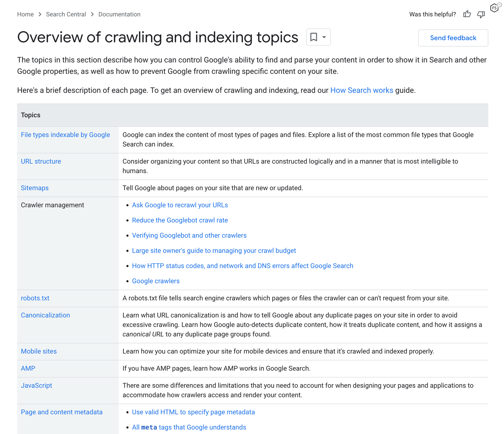Click the Mobile sites description text
The width and height of the screenshot is (504, 434).
tap(278, 351)
